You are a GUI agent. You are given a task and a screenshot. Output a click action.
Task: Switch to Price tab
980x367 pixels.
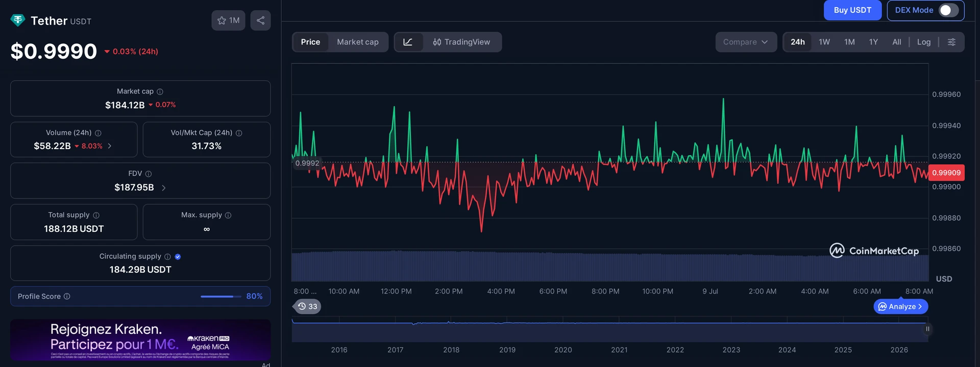coord(310,42)
